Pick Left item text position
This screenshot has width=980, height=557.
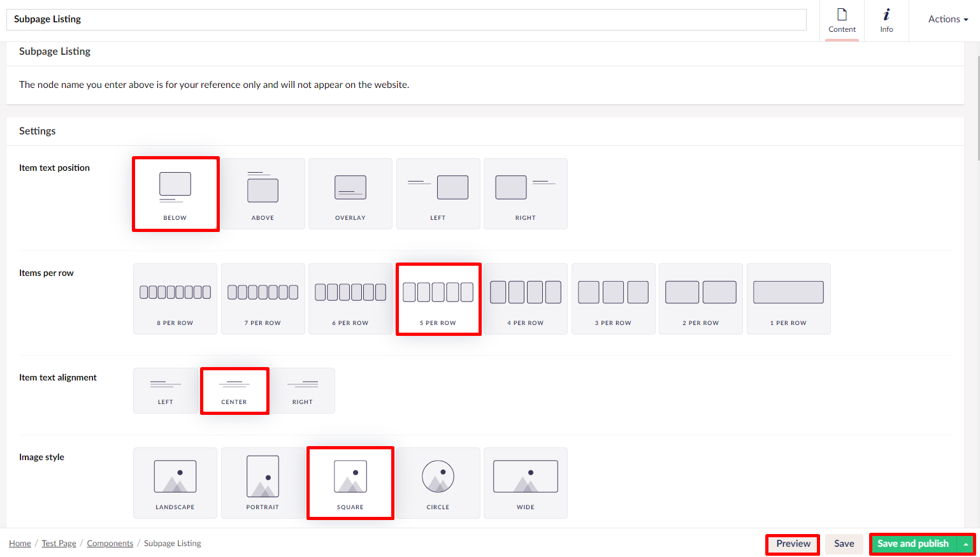click(438, 194)
